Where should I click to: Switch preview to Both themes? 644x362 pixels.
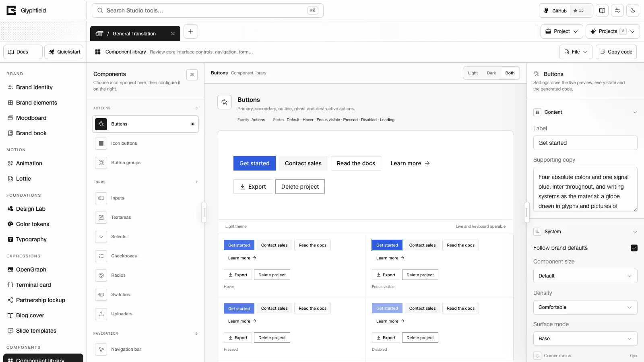510,73
